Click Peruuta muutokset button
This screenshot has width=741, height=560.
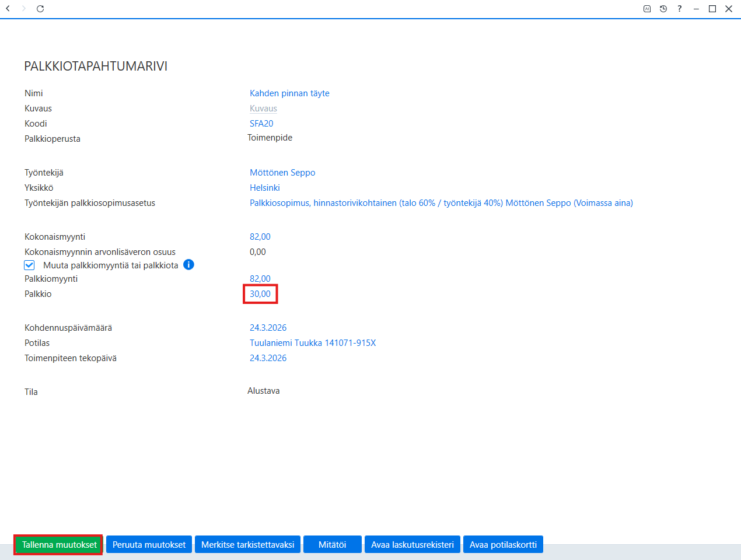pyautogui.click(x=149, y=545)
